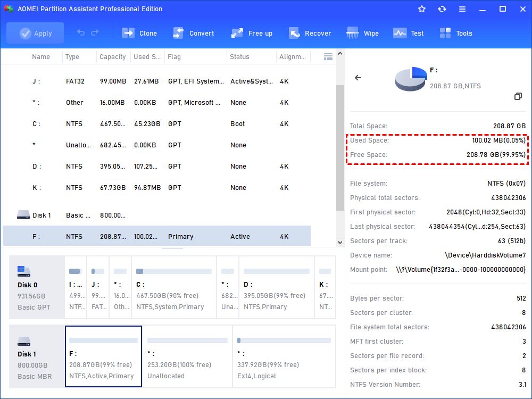
Task: Sort by the Flag column header
Action: [x=174, y=57]
